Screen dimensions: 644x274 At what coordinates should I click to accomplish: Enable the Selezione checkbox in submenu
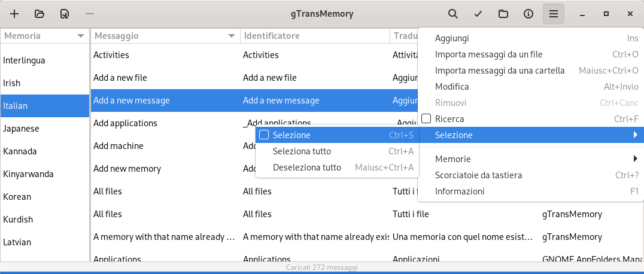[x=264, y=135]
